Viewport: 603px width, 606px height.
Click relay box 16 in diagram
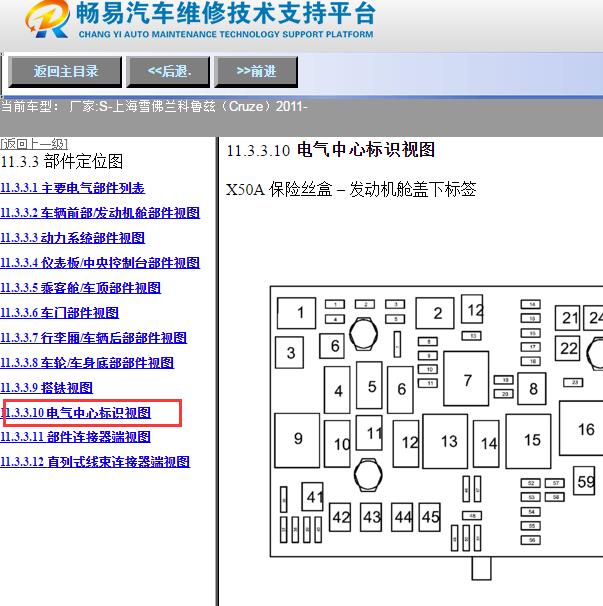coord(581,428)
